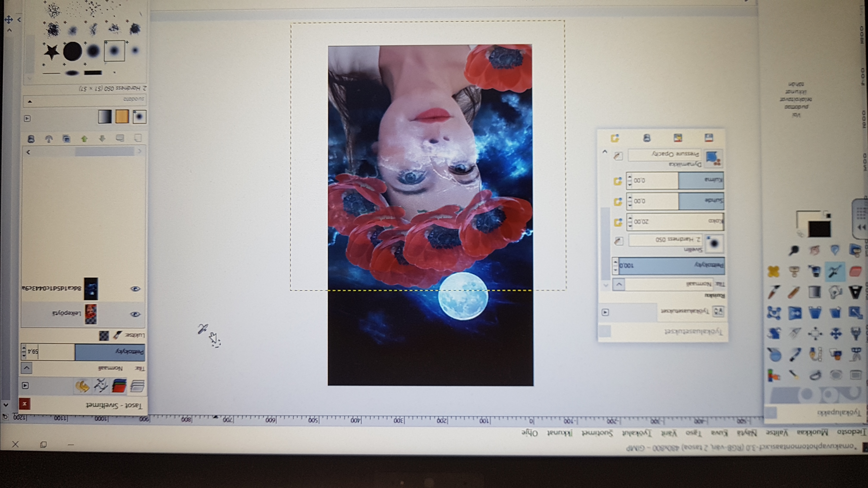
Task: Select the Rectangle Select tool
Action: 856,375
